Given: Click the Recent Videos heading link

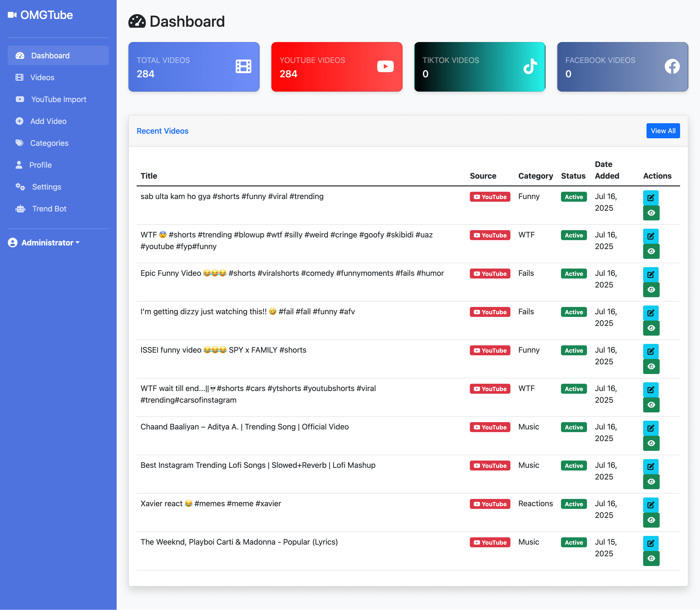Looking at the screenshot, I should pyautogui.click(x=162, y=131).
